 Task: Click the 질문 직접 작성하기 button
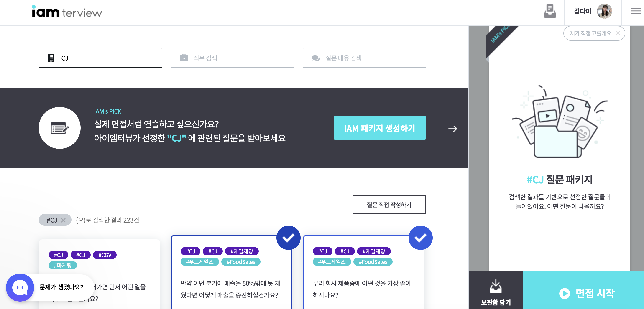(389, 205)
